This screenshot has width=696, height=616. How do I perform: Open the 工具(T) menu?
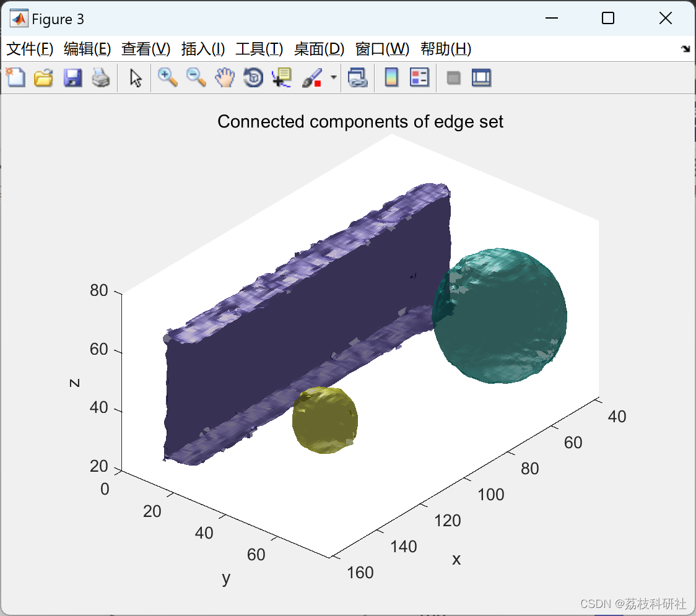[259, 49]
